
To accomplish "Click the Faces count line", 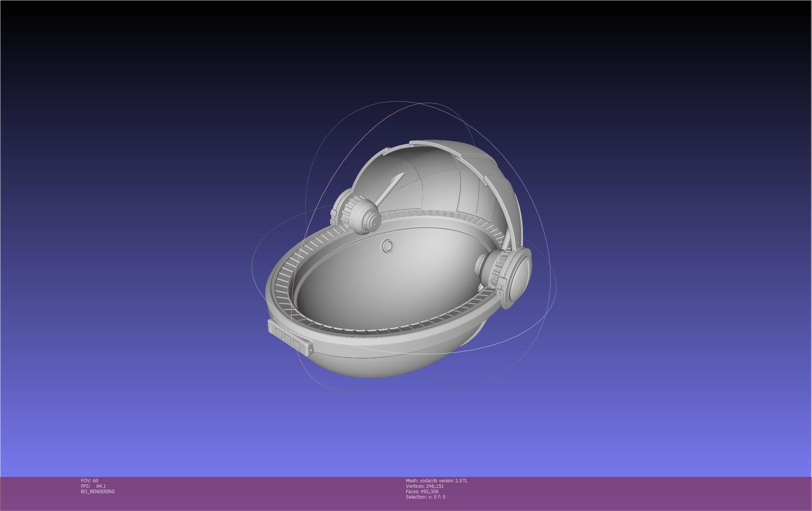I will (422, 491).
